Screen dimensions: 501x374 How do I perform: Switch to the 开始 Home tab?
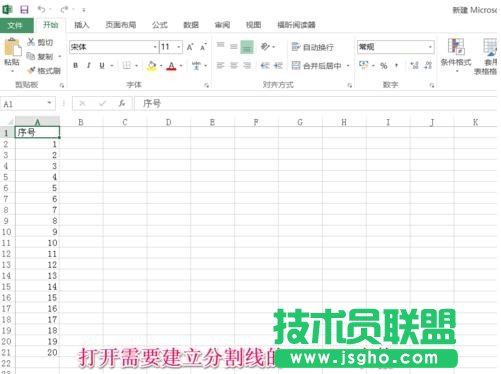pyautogui.click(x=51, y=25)
